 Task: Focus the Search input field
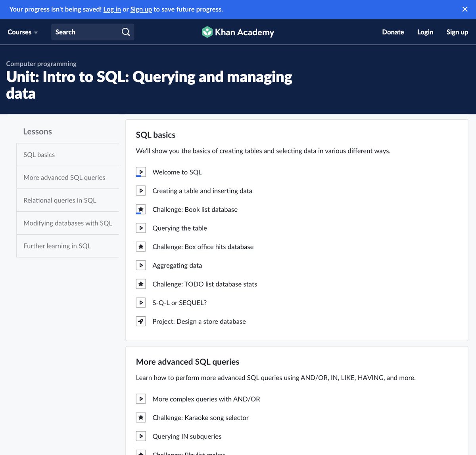tap(93, 32)
